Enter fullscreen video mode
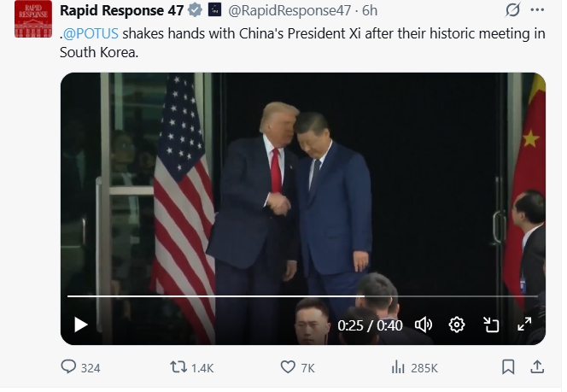Viewport: 567px width, 392px height. [x=524, y=325]
